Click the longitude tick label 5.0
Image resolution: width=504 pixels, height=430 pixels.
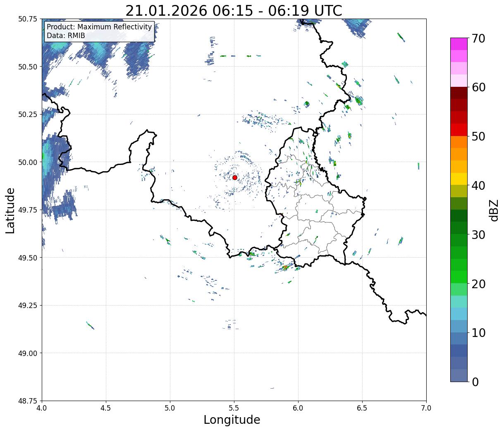point(170,408)
